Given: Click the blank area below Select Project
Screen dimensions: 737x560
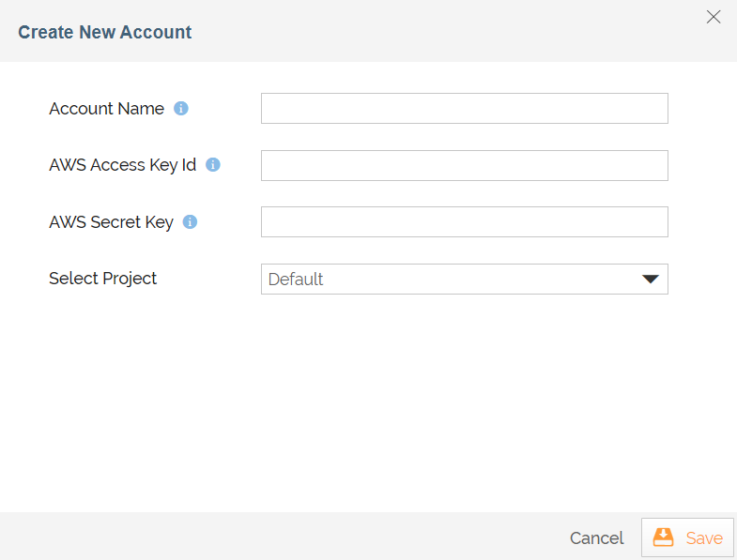Looking at the screenshot, I should tap(366, 403).
